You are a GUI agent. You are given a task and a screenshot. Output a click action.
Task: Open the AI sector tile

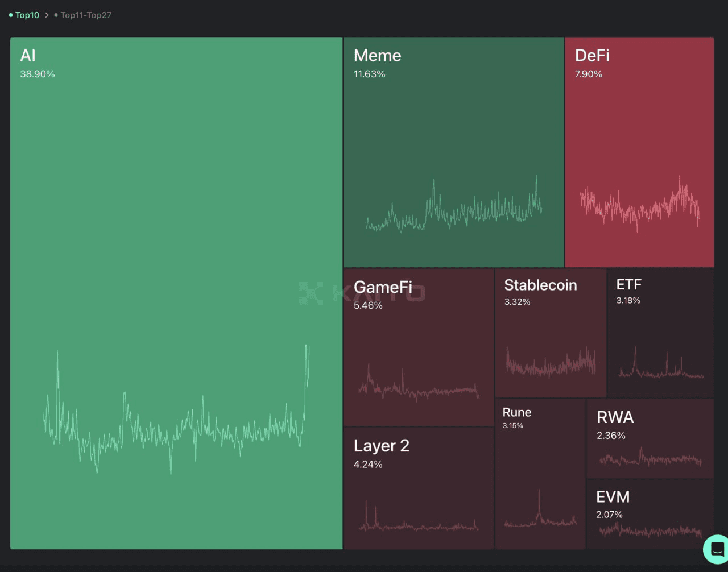coord(176,293)
